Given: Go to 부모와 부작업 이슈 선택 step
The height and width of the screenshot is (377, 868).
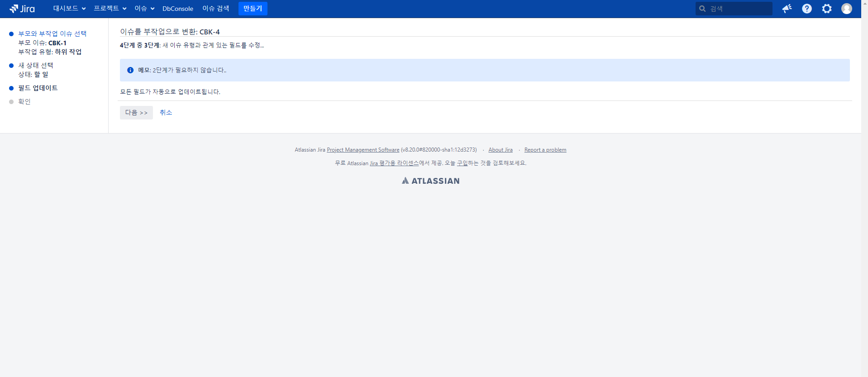Looking at the screenshot, I should (52, 34).
